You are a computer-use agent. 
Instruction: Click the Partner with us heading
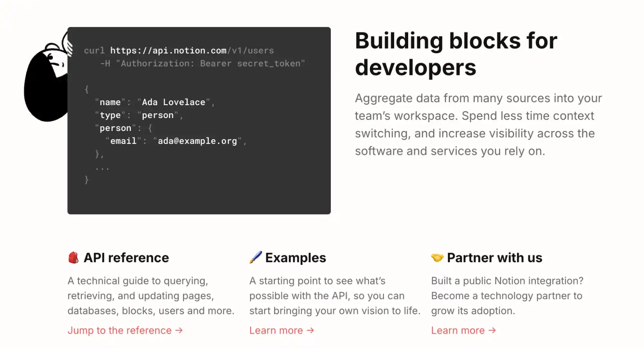[495, 258]
